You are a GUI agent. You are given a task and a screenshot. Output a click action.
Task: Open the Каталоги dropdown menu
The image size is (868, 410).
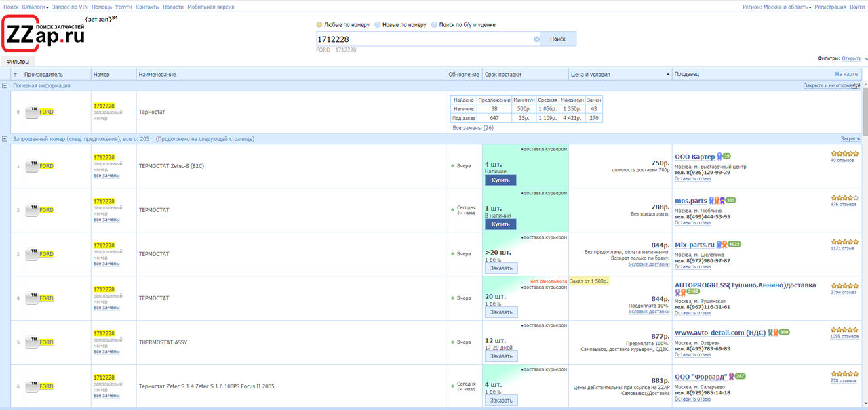35,7
